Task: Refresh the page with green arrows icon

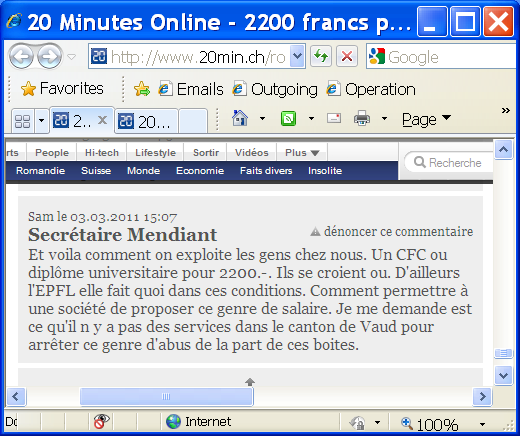Action: 321,56
